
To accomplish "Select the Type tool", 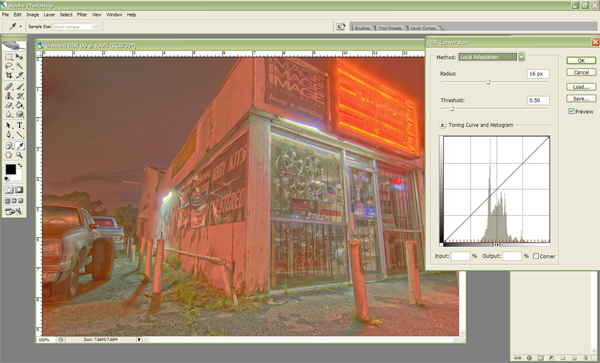I will 20,125.
